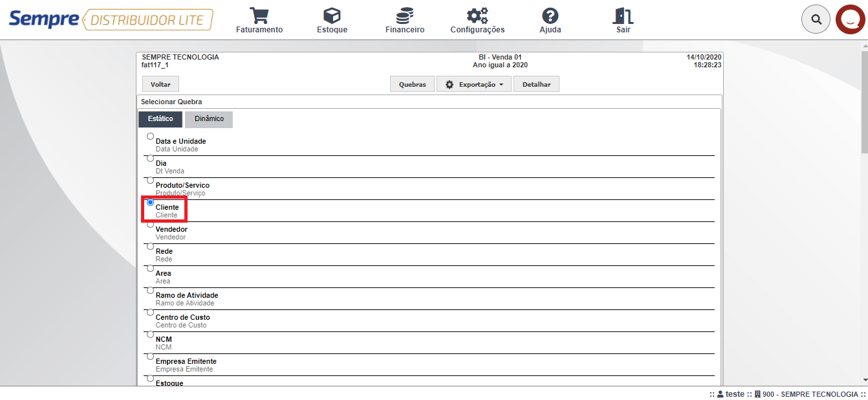Click the Ajuda menu label
This screenshot has height=400, width=868.
click(550, 30)
